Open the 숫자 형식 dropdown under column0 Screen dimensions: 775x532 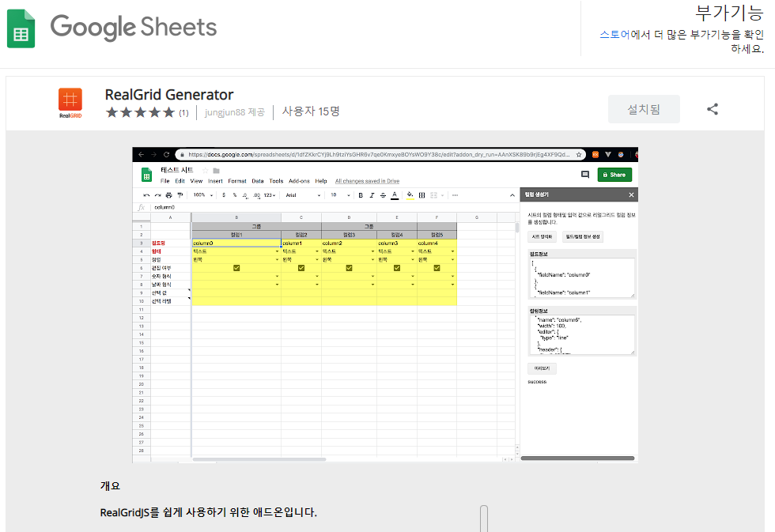(277, 277)
